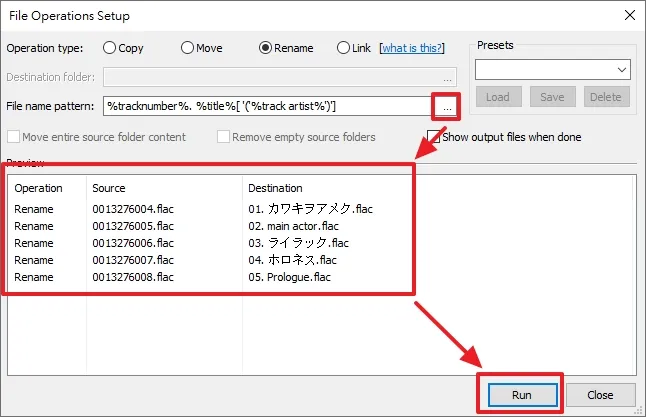Screen dimensions: 646x417
Task: Toggle Show output files when done
Action: [504, 137]
